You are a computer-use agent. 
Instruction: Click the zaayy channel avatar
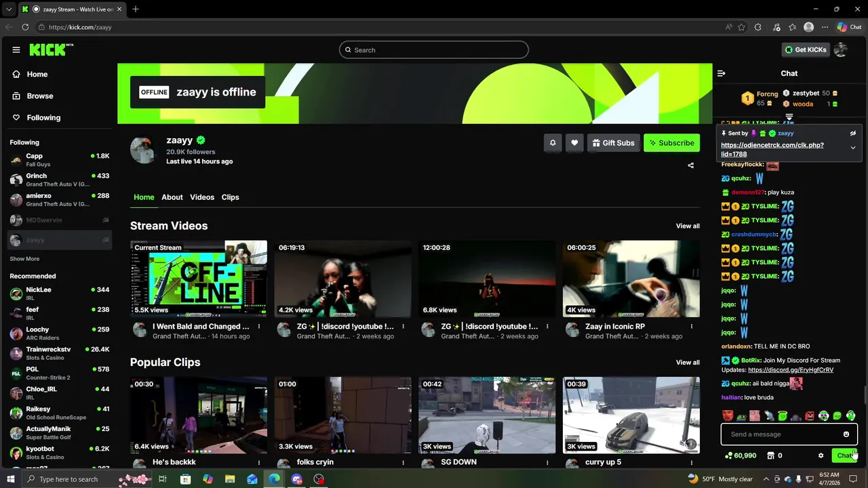144,150
